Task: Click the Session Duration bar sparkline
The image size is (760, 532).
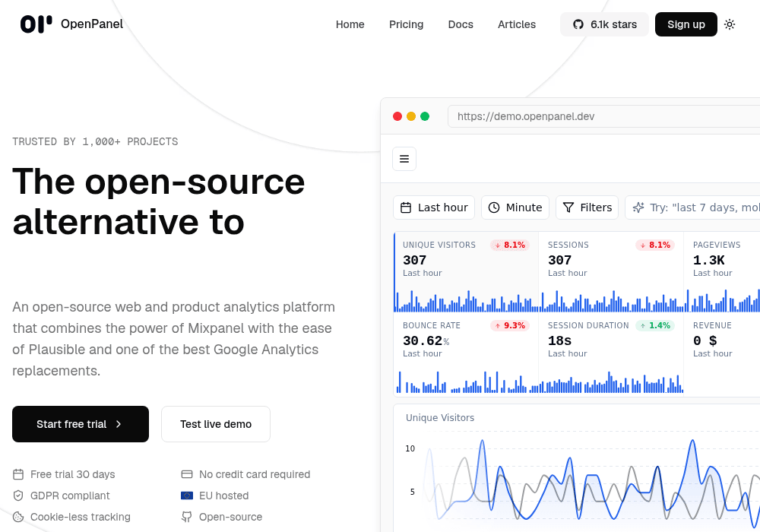Action: point(612,382)
